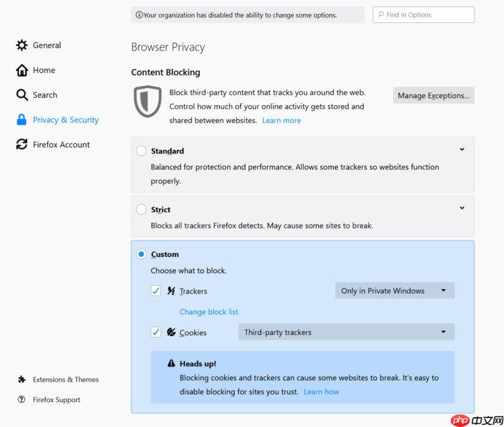Click the Cookies icon beside the checkbox
This screenshot has width=504, height=427.
171,332
